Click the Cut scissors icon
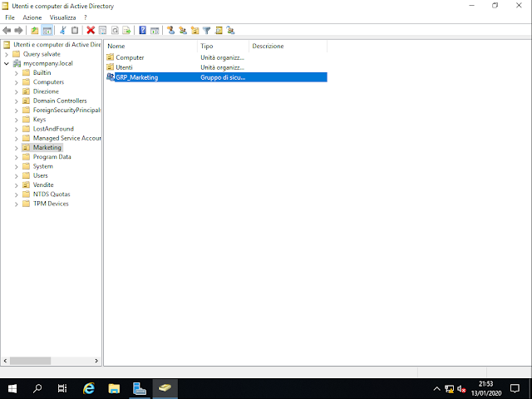 (63, 31)
